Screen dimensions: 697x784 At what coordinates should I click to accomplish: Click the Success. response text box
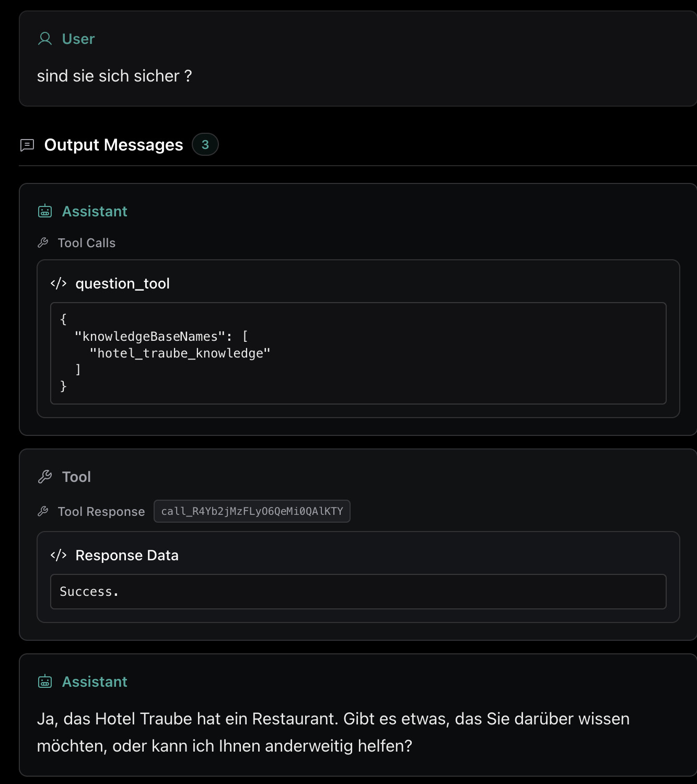coord(358,592)
